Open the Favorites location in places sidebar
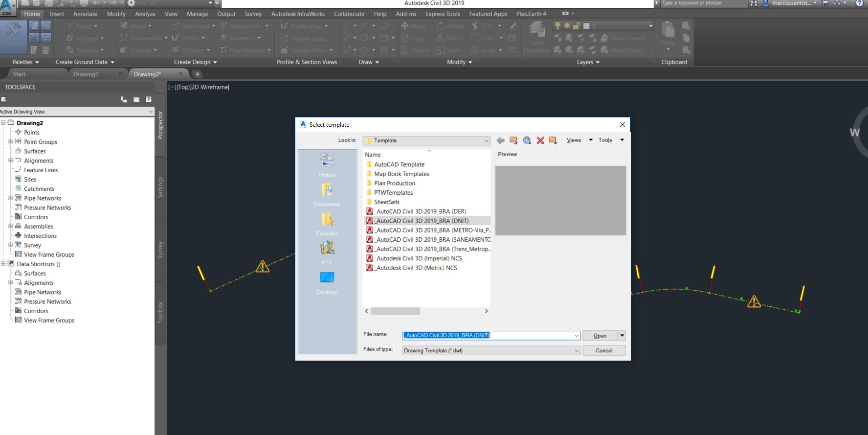Image resolution: width=868 pixels, height=435 pixels. pos(327,224)
